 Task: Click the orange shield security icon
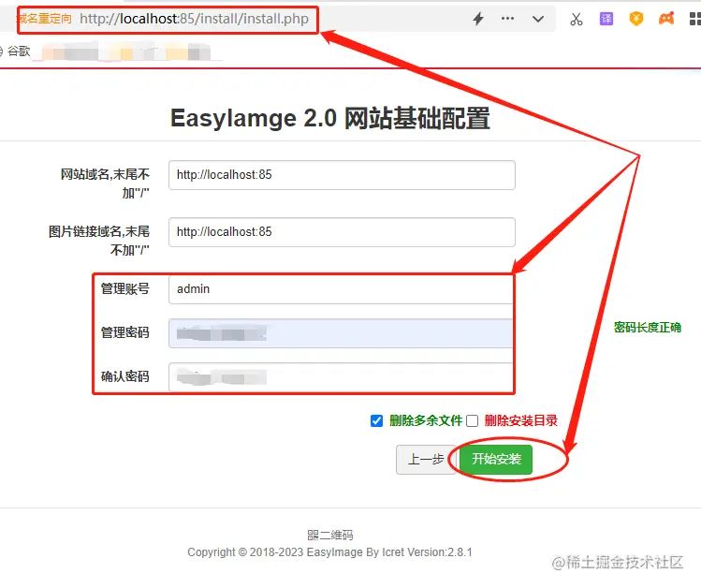coord(636,19)
